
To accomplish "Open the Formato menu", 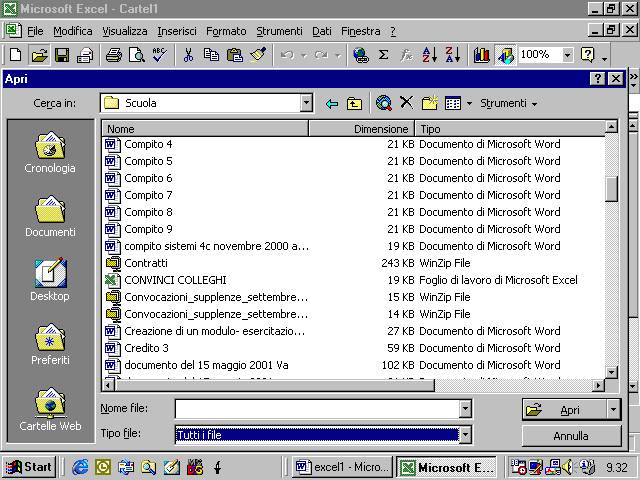I will [226, 31].
